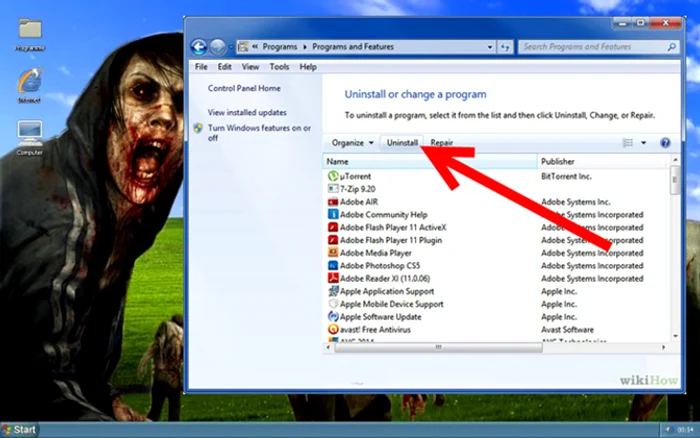
Task: Click the Search Programs and Features box
Action: [590, 46]
